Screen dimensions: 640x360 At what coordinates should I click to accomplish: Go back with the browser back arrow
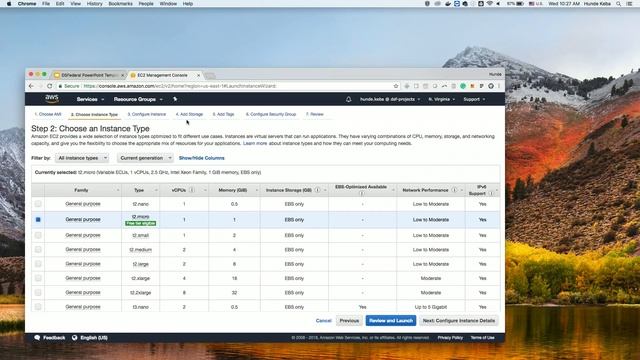[31, 86]
